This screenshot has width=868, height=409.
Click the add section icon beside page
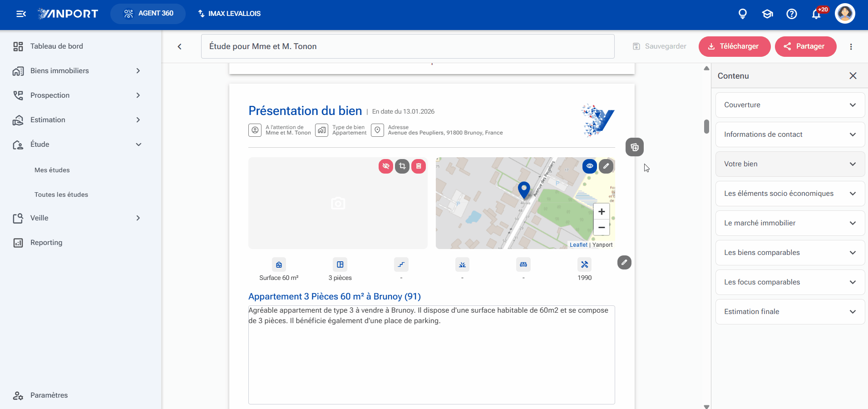coord(635,147)
